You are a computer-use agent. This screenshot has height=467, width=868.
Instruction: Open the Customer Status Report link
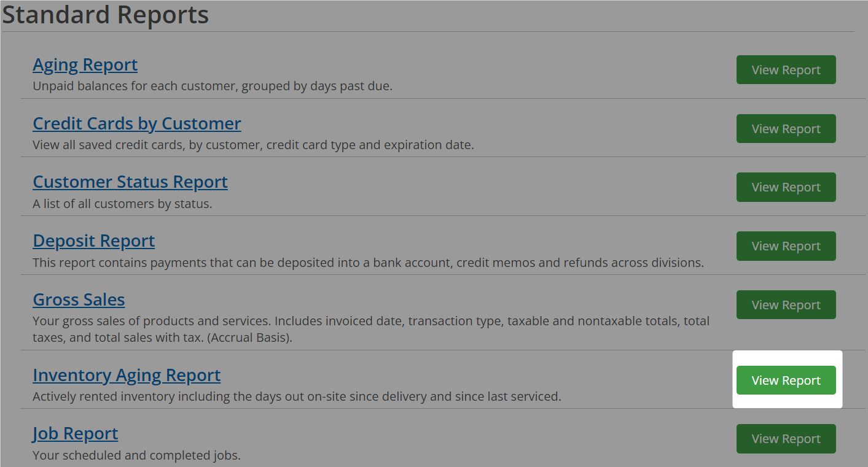[x=130, y=182]
